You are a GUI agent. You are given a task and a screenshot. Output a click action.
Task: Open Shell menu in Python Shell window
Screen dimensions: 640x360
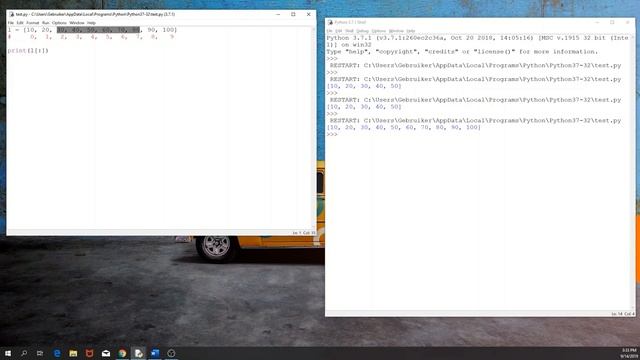point(349,31)
